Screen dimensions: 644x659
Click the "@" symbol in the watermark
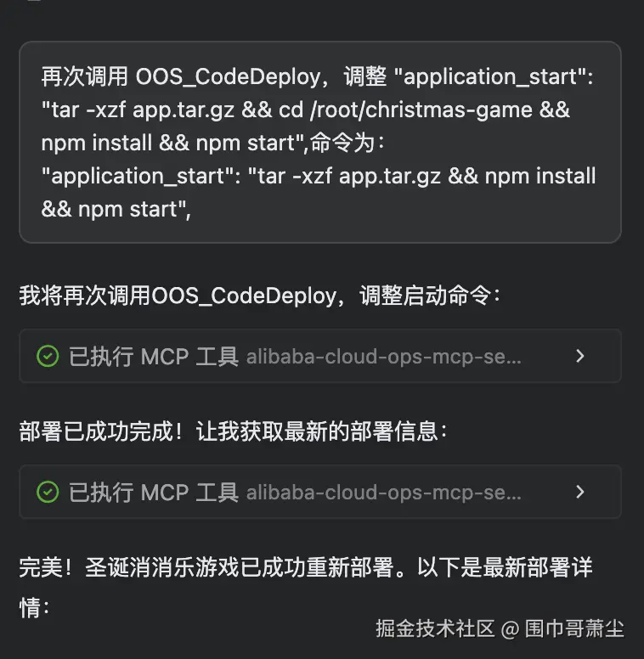tap(510, 629)
